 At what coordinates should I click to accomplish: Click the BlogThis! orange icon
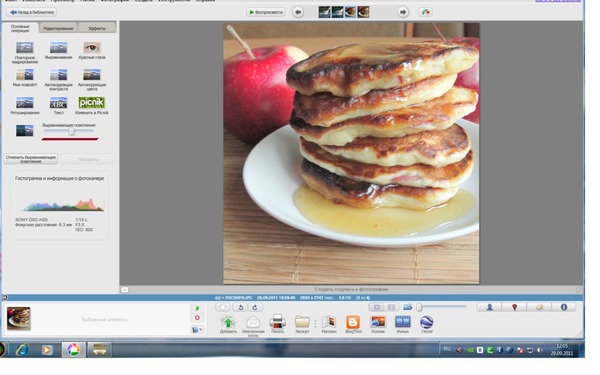point(353,322)
